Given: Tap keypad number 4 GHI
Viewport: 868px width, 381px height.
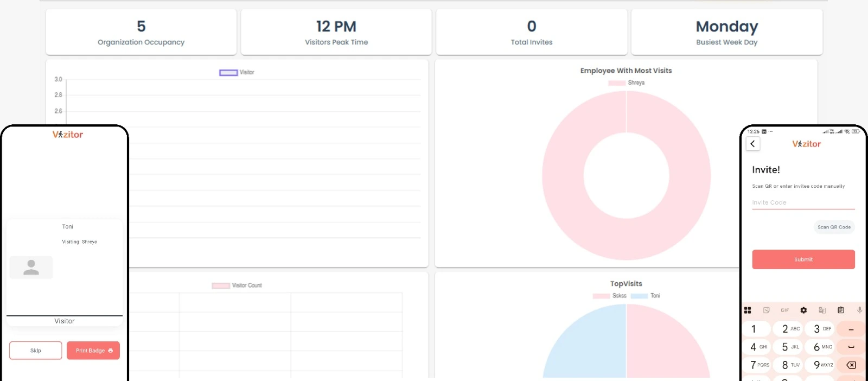Looking at the screenshot, I should (x=757, y=347).
